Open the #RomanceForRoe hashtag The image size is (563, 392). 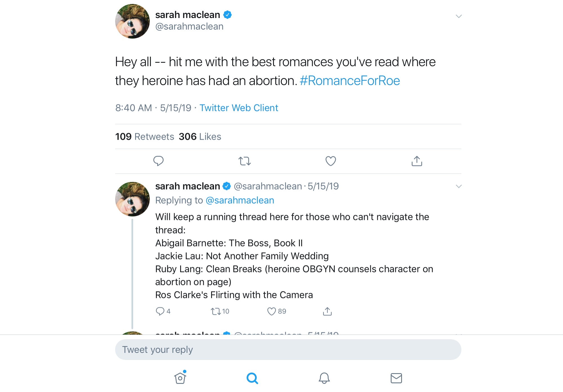point(350,81)
